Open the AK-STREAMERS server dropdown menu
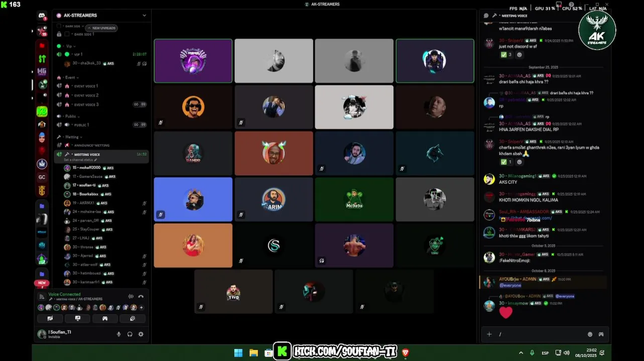This screenshot has height=361, width=644. [145, 16]
